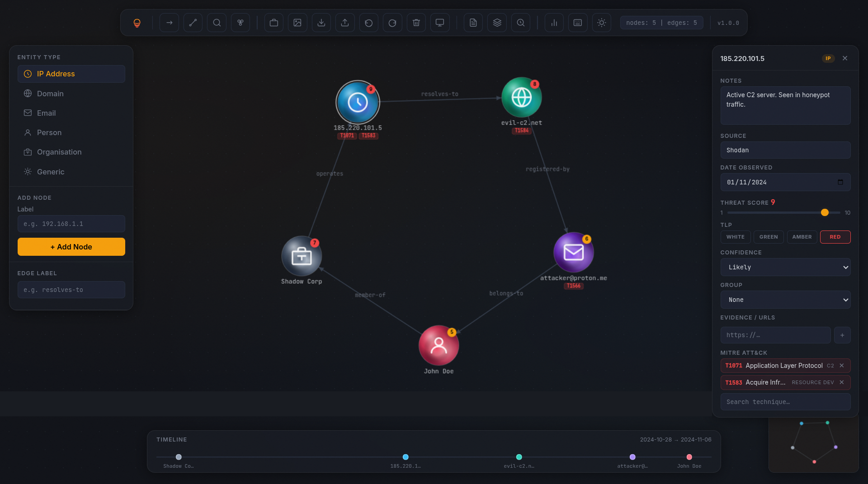The image size is (868, 484).
Task: Close the 185.220.101.5 details panel
Action: point(845,58)
